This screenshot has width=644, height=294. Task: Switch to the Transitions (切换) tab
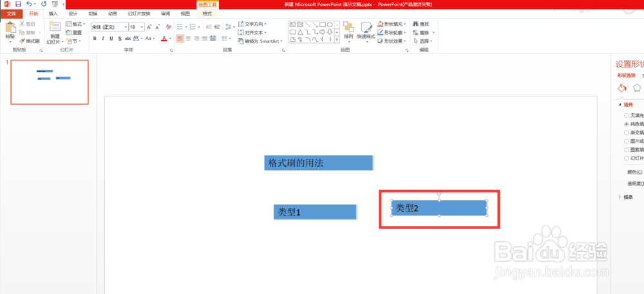[x=93, y=14]
